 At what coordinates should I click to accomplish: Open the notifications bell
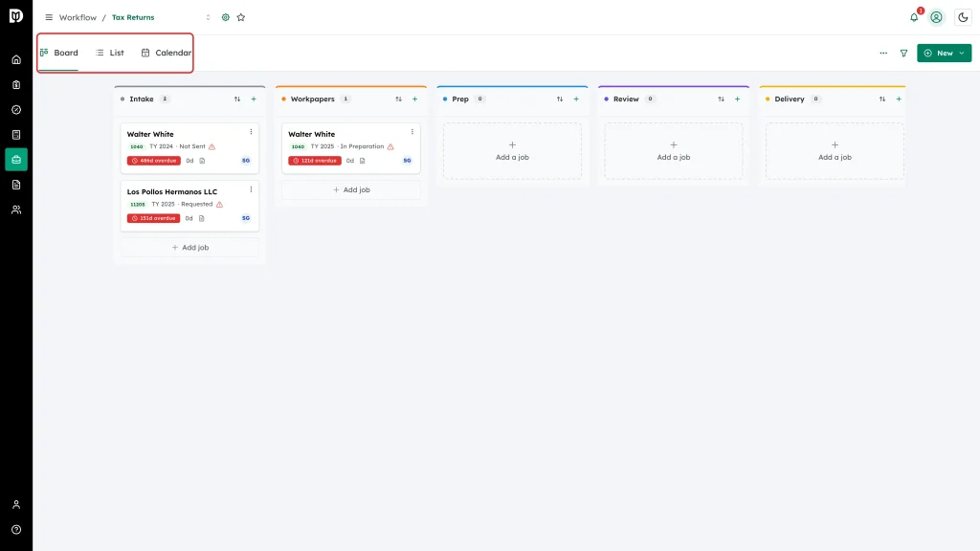[914, 17]
